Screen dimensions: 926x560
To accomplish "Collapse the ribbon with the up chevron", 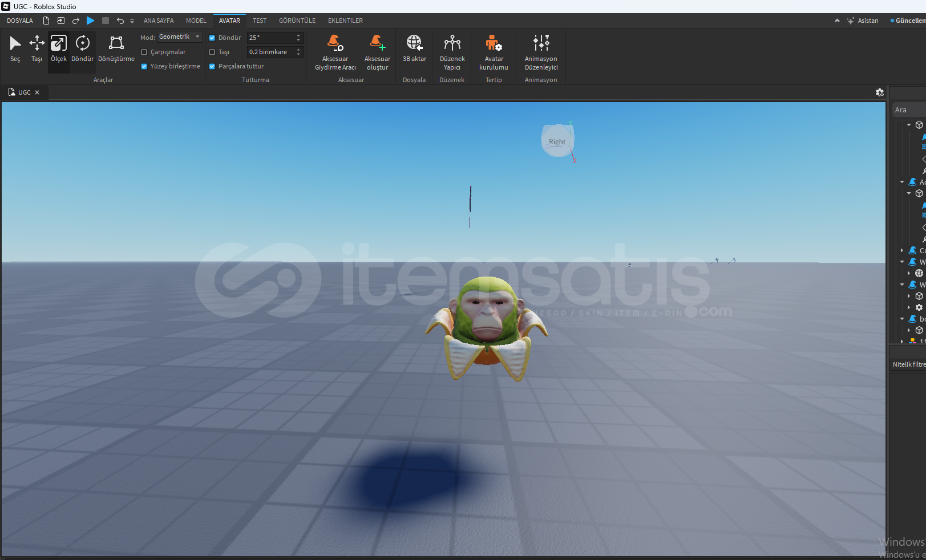I will 837,21.
